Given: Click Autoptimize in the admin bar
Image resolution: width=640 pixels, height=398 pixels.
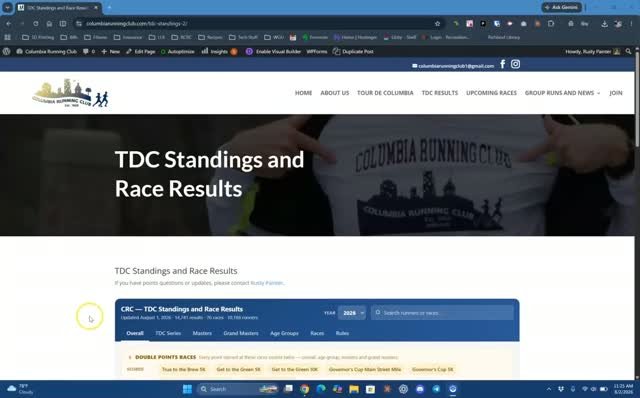Looking at the screenshot, I should pos(178,51).
